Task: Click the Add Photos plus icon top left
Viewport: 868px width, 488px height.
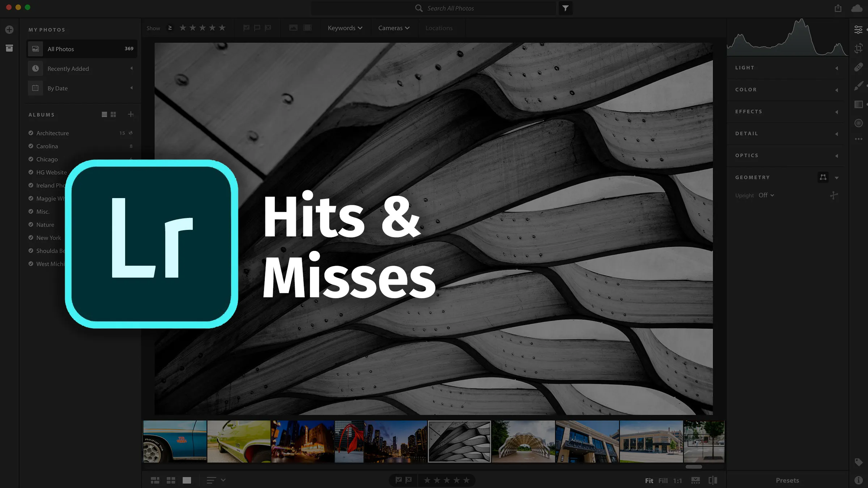Action: coord(9,30)
